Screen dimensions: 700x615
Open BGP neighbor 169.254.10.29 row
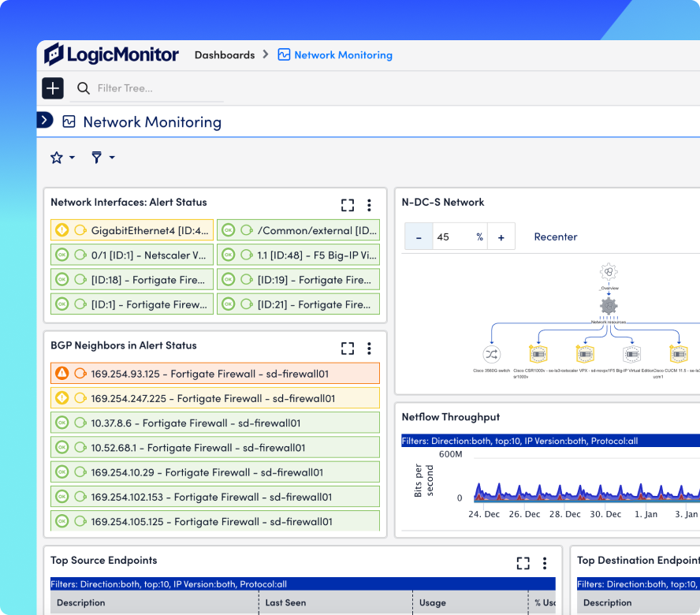click(x=215, y=472)
